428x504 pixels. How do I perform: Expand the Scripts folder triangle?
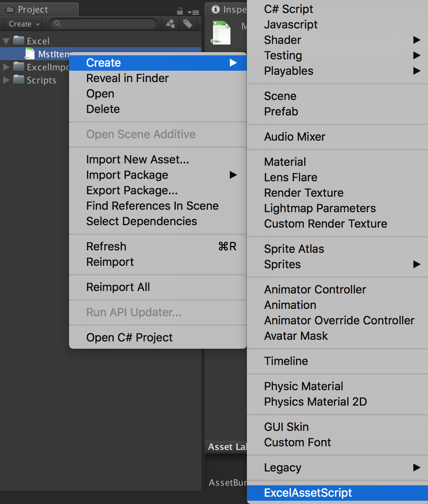[x=6, y=80]
